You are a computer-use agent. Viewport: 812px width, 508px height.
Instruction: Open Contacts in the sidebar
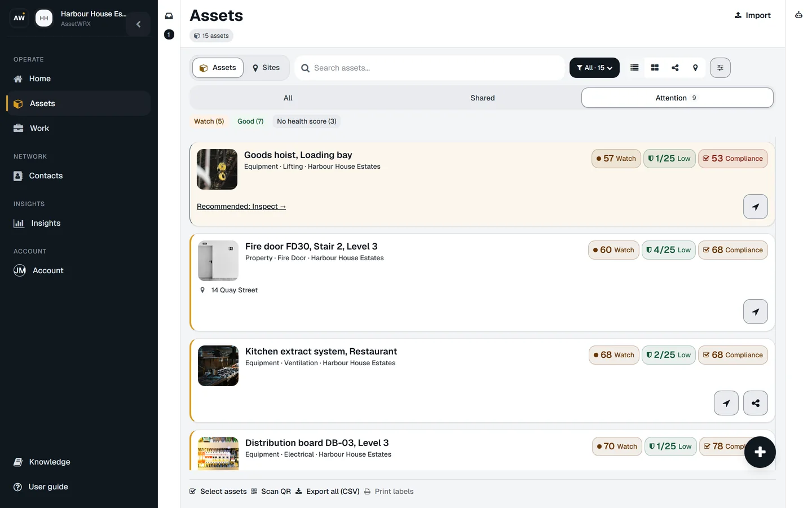pyautogui.click(x=79, y=176)
